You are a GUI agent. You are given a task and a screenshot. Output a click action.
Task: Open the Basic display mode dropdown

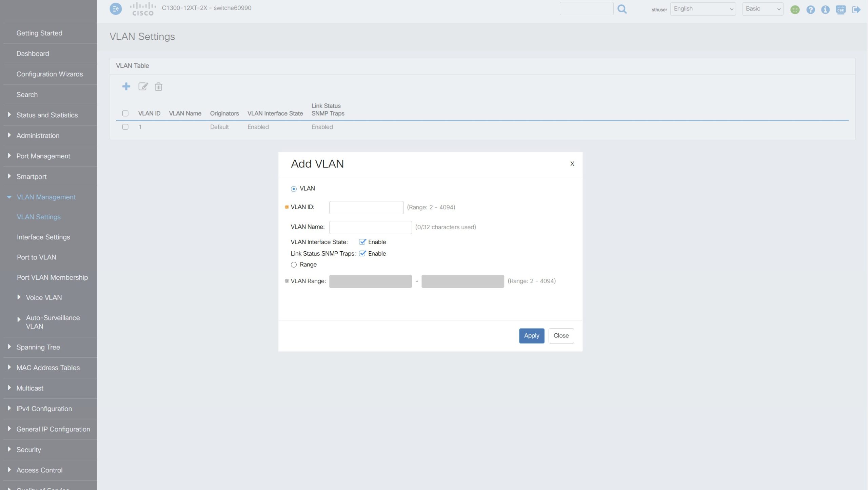(x=763, y=9)
